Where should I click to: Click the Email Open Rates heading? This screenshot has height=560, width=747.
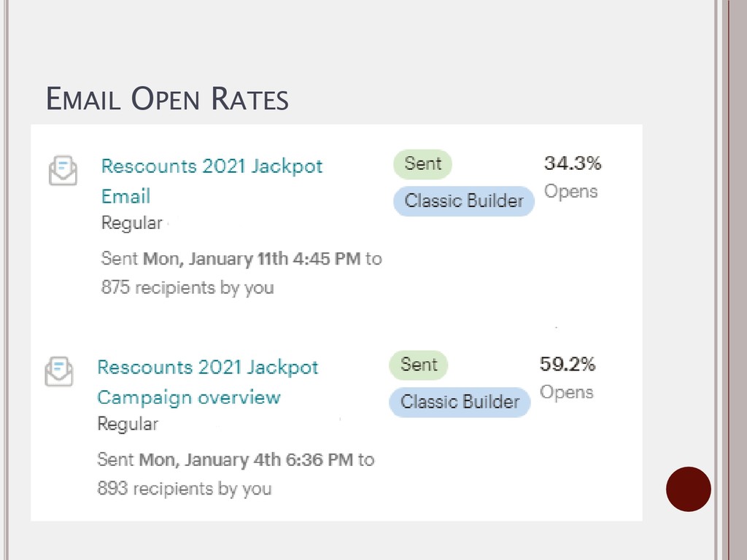pos(167,99)
